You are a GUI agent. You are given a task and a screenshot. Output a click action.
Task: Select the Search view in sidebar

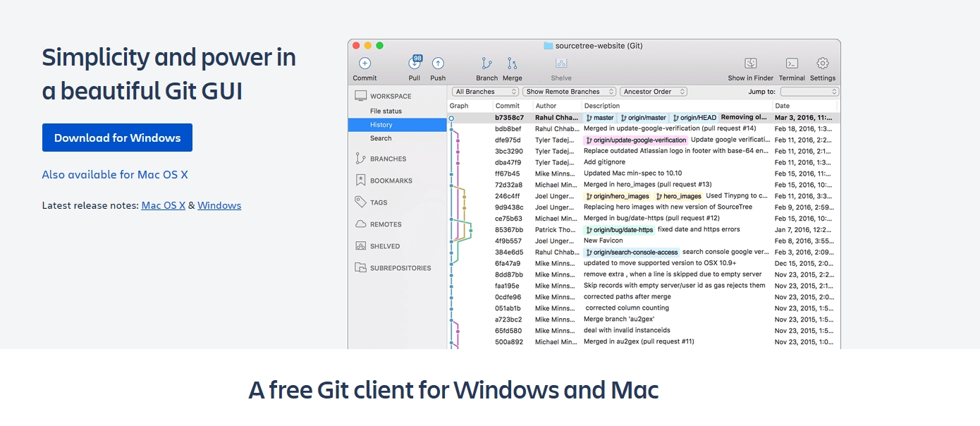[x=381, y=138]
